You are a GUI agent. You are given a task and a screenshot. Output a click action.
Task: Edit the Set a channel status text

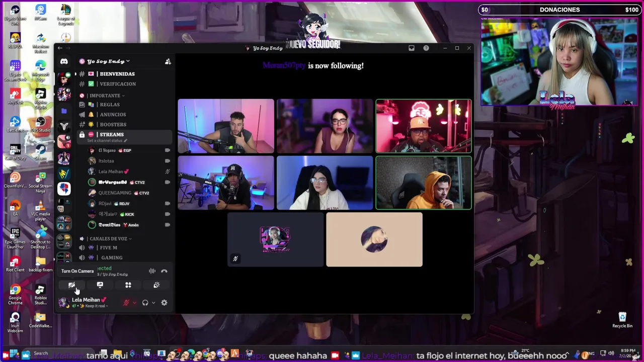[x=107, y=141]
